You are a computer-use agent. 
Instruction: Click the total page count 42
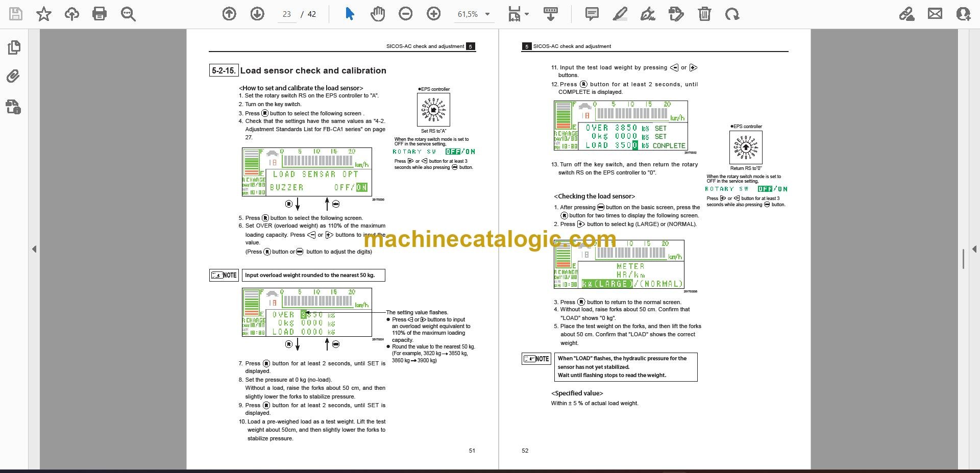(312, 14)
